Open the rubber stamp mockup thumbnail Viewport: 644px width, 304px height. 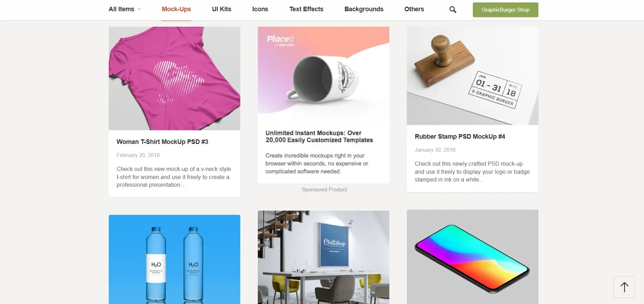(472, 76)
